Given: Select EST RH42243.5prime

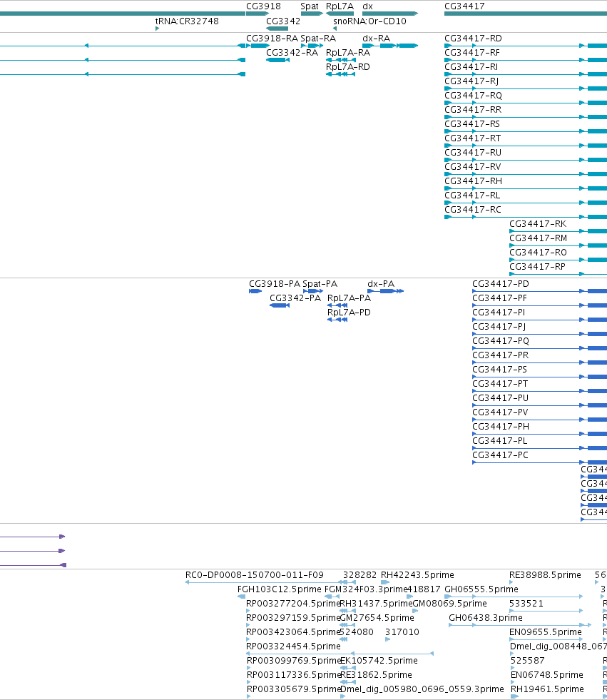Looking at the screenshot, I should (x=417, y=575).
